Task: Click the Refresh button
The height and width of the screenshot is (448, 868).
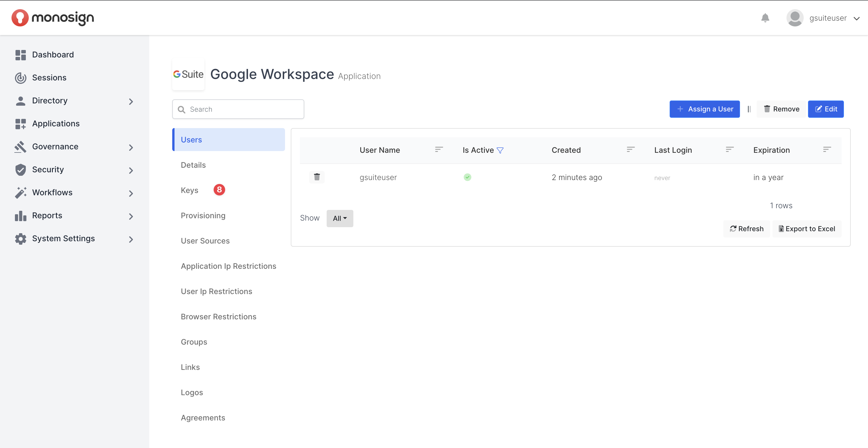Action: [746, 229]
